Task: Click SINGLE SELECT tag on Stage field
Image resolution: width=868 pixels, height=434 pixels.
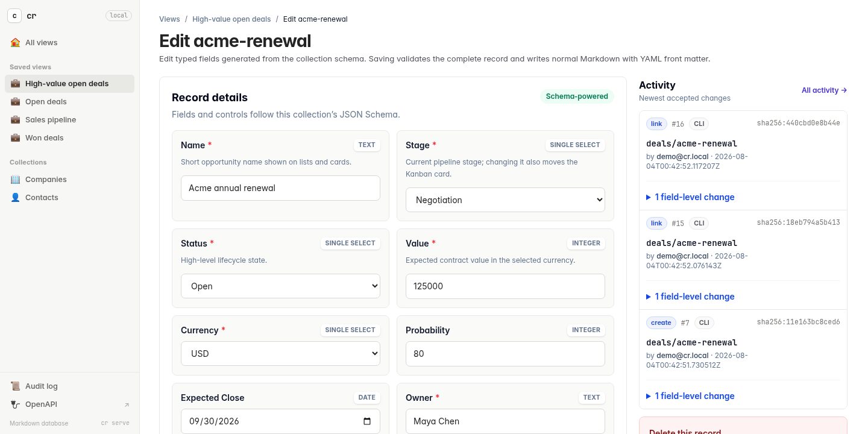Action: coord(575,145)
